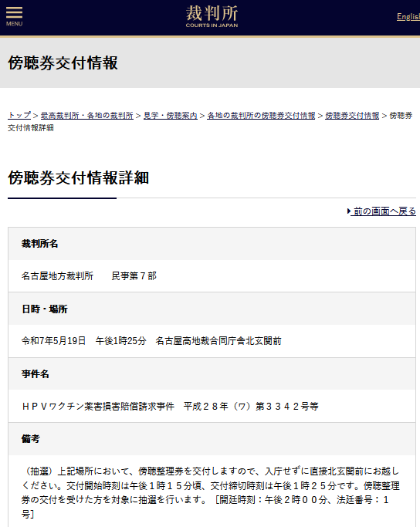
Task: Click the 令和7年5月19日 date and place text
Action: tap(151, 341)
